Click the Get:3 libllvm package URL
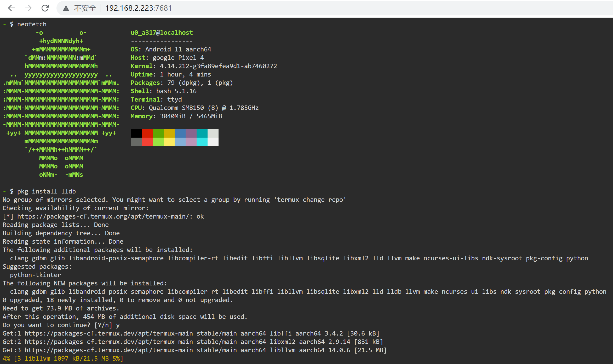The width and height of the screenshot is (613, 364). 108,350
